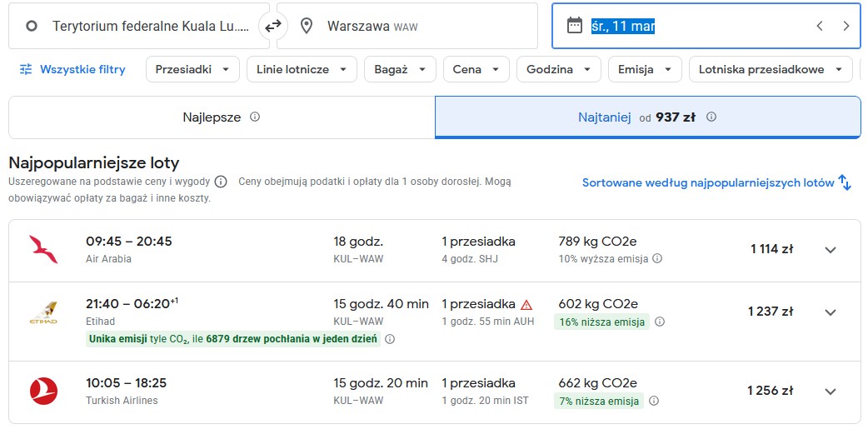Click the sort arrows icon
Viewport: 868px width, 439px height.
(845, 182)
